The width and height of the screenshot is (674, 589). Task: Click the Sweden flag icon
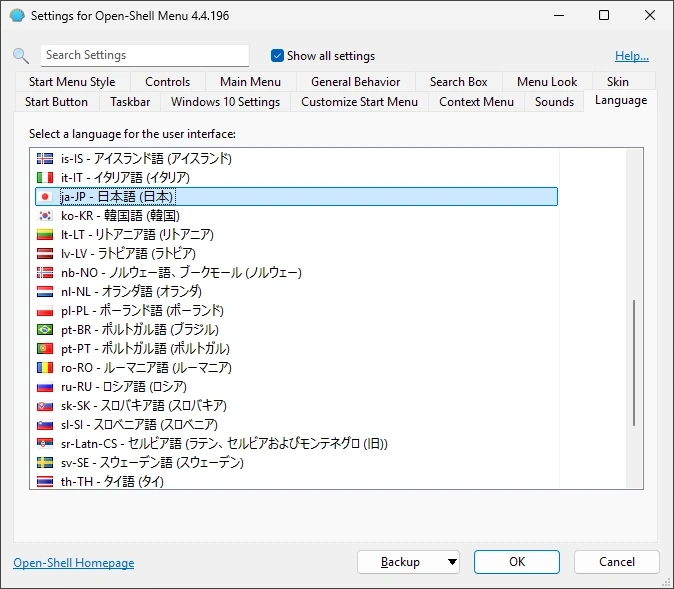45,462
